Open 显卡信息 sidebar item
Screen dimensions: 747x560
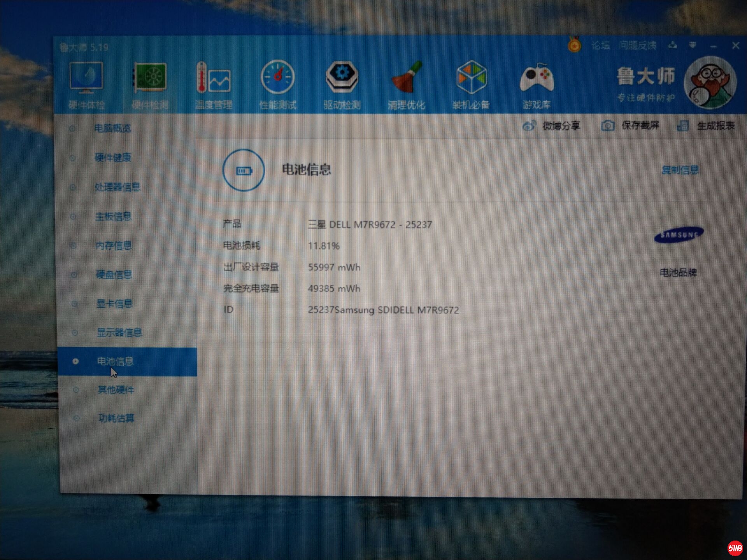[x=114, y=304]
